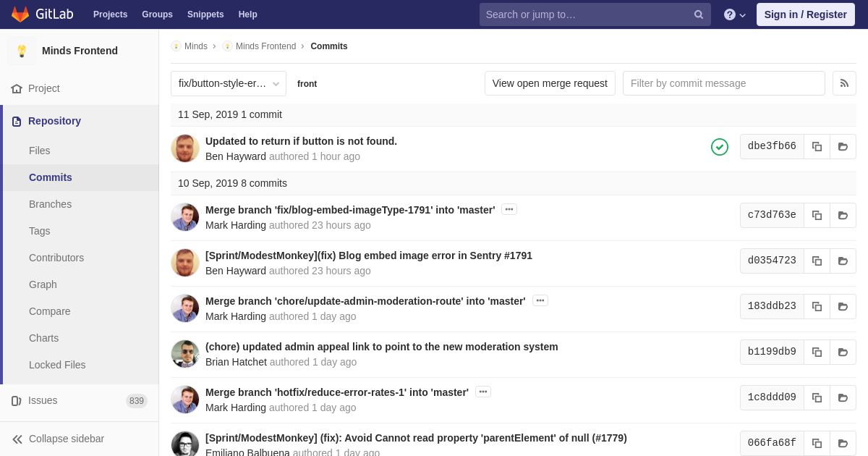Click Mark Harding's avatar on blog-embed merge
Image resolution: width=868 pixels, height=456 pixels.
pos(185,217)
